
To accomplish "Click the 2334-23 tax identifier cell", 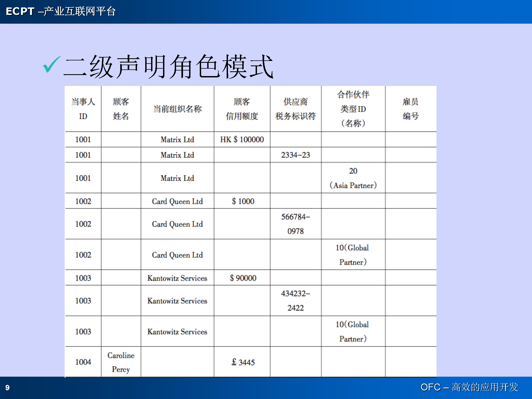I will click(x=295, y=155).
